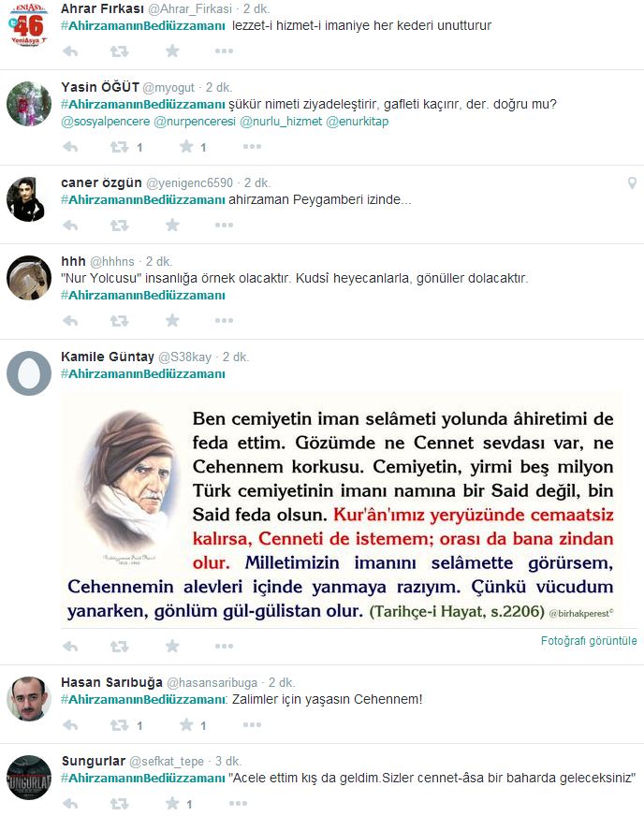644x816 pixels.
Task: Retweet Yasin ÖĞÜT's tweet
Action: pyautogui.click(x=119, y=147)
